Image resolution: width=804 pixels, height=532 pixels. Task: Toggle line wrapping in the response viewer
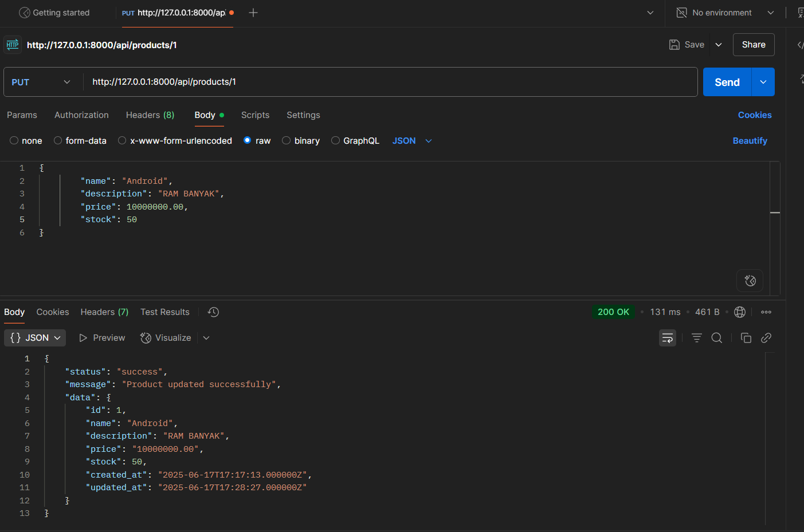(x=667, y=338)
